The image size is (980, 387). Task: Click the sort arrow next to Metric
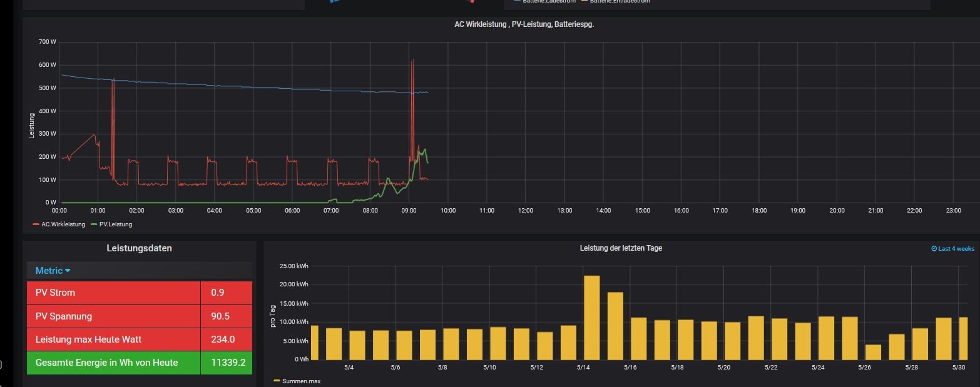click(x=68, y=271)
